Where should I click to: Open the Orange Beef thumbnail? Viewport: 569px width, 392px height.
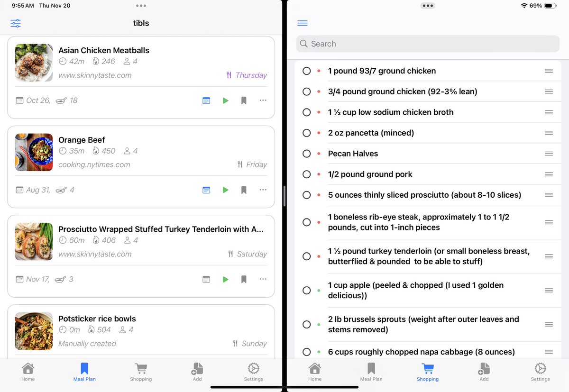click(x=34, y=152)
